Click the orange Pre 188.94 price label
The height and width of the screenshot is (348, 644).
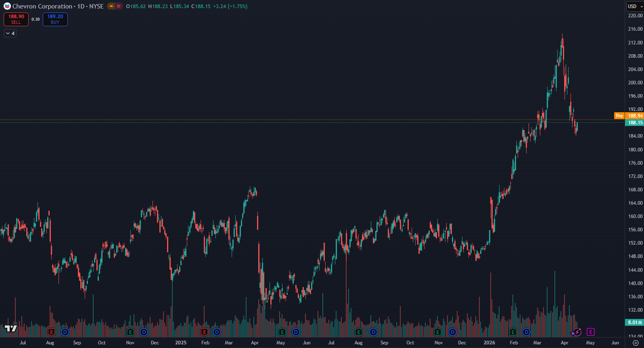click(629, 116)
